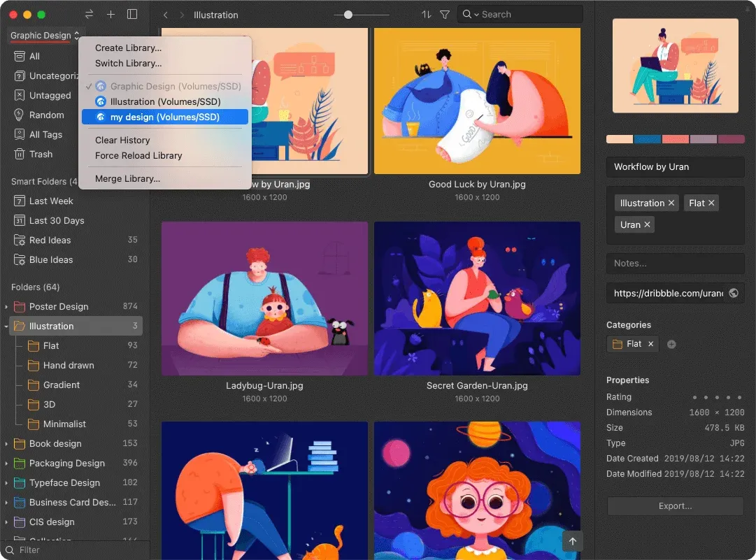Open the URL globe icon
Image resolution: width=756 pixels, height=560 pixels.
[x=734, y=293]
